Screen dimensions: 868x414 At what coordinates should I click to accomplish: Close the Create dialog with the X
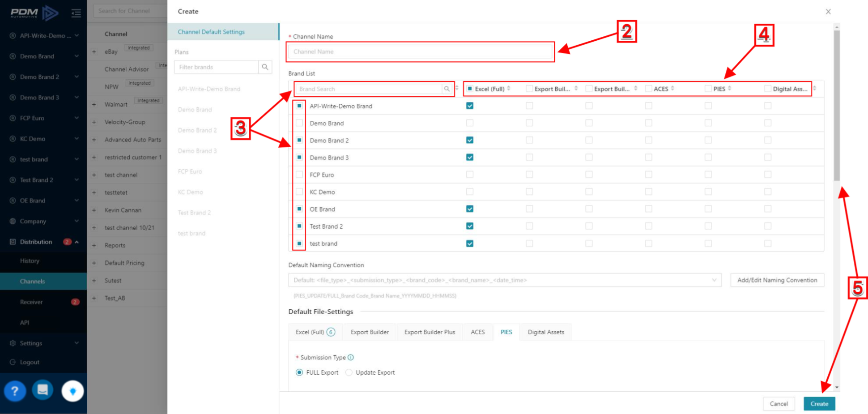pos(828,12)
